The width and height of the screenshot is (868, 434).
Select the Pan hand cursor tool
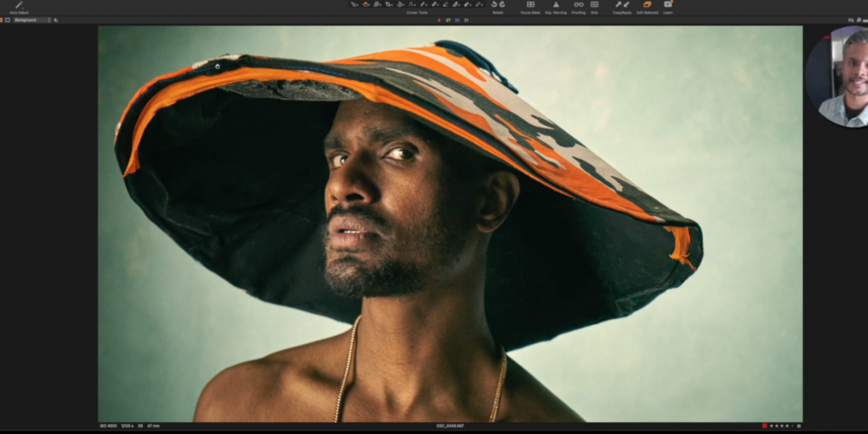pos(365,5)
